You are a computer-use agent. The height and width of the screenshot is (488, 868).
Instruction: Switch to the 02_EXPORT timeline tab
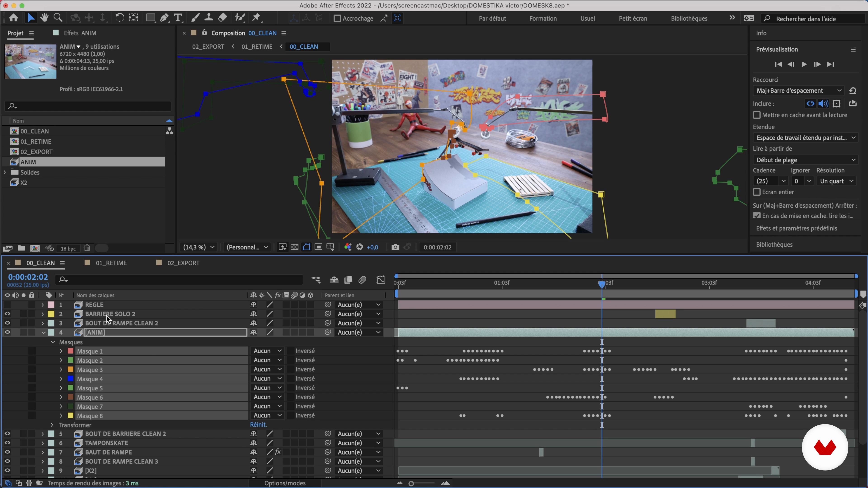point(183,263)
